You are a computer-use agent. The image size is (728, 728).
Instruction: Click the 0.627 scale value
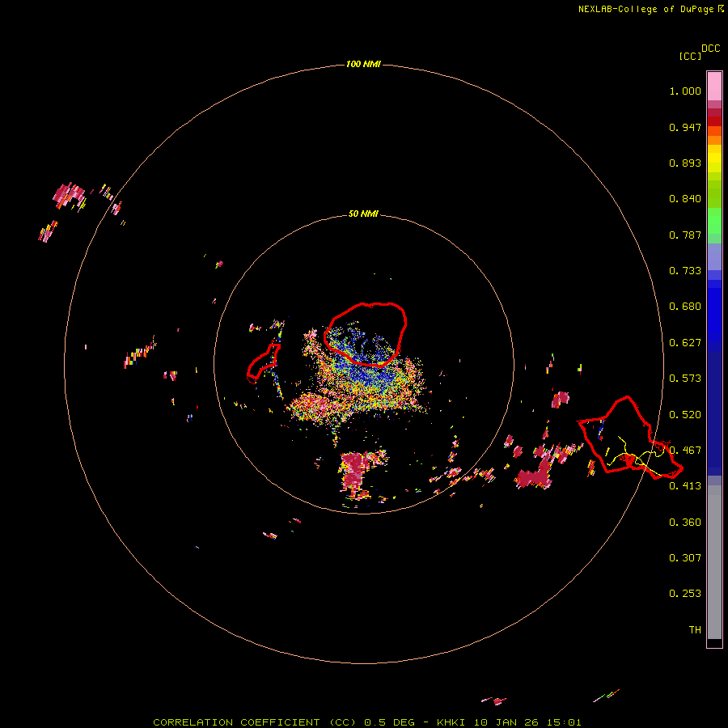coord(685,343)
